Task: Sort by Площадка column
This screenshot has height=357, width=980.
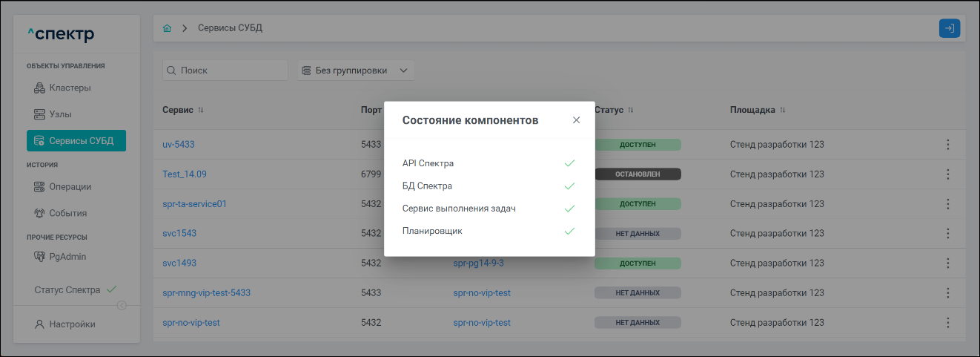Action: [782, 110]
